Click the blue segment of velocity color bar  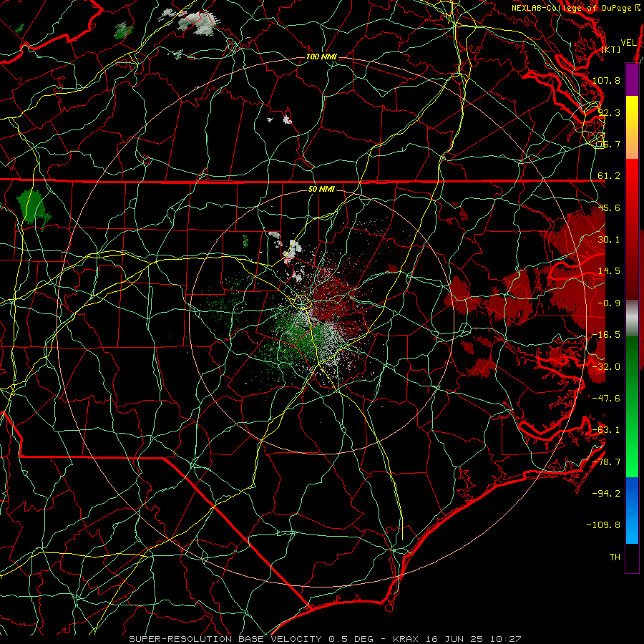coord(632,510)
